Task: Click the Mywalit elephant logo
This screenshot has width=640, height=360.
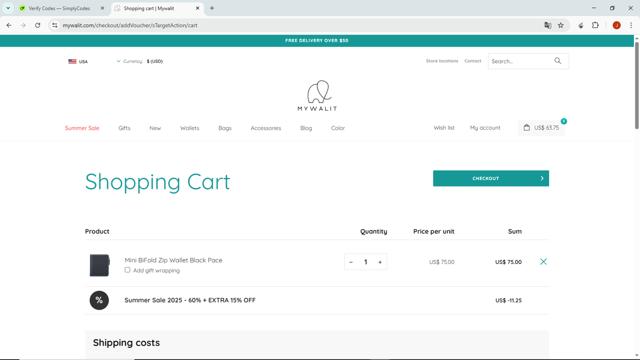Action: [317, 95]
